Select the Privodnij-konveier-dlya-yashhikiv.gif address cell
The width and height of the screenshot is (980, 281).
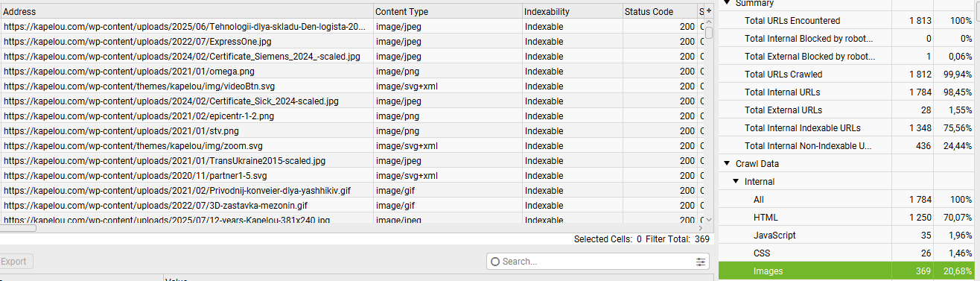pyautogui.click(x=186, y=190)
